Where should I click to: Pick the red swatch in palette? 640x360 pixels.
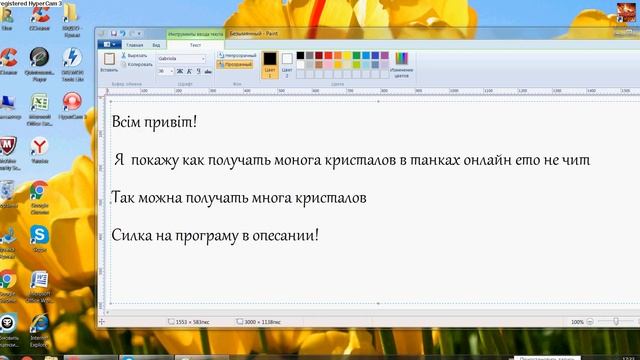328,55
